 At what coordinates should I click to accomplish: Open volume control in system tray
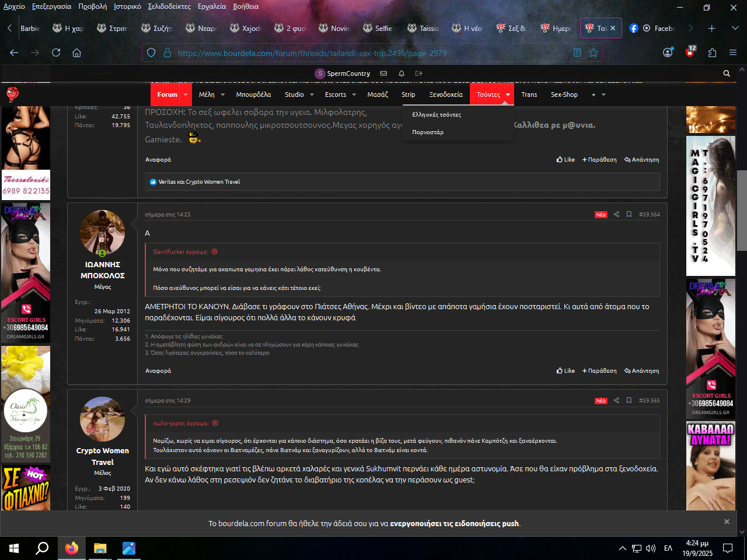(x=651, y=548)
